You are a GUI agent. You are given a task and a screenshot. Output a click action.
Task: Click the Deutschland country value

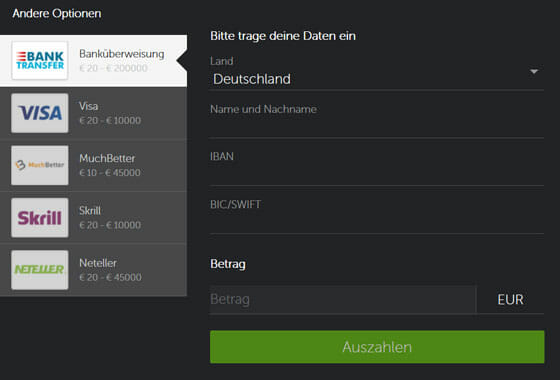pos(252,79)
